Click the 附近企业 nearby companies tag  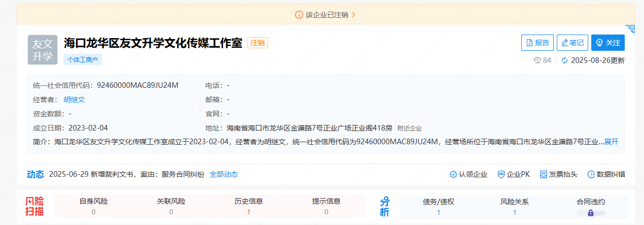point(410,128)
